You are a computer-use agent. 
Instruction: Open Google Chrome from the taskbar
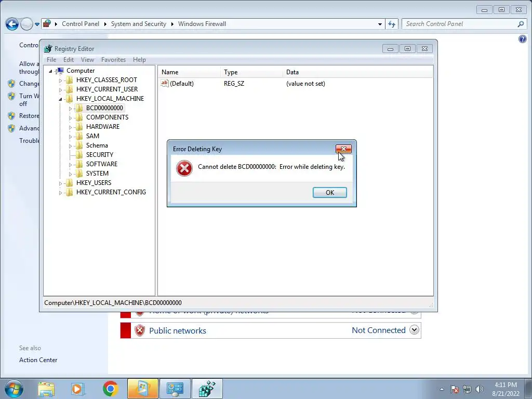[x=110, y=389]
